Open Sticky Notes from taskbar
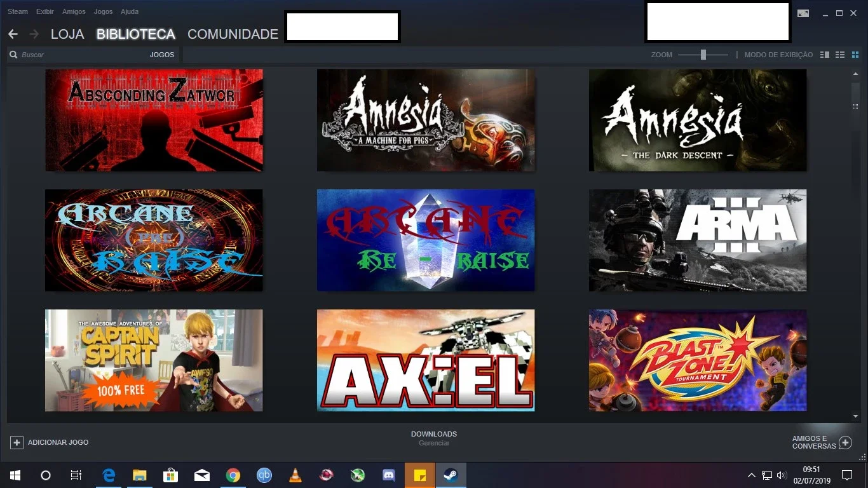Viewport: 868px width, 488px height. 420,475
